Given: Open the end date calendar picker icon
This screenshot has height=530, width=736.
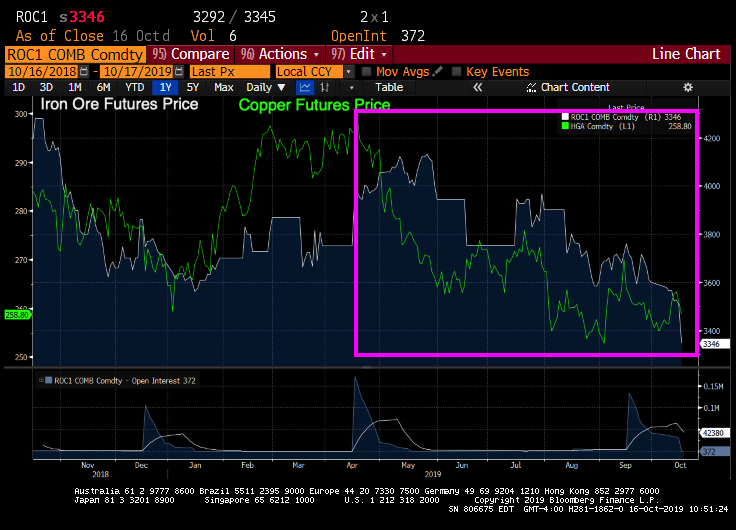Looking at the screenshot, I should 179,72.
